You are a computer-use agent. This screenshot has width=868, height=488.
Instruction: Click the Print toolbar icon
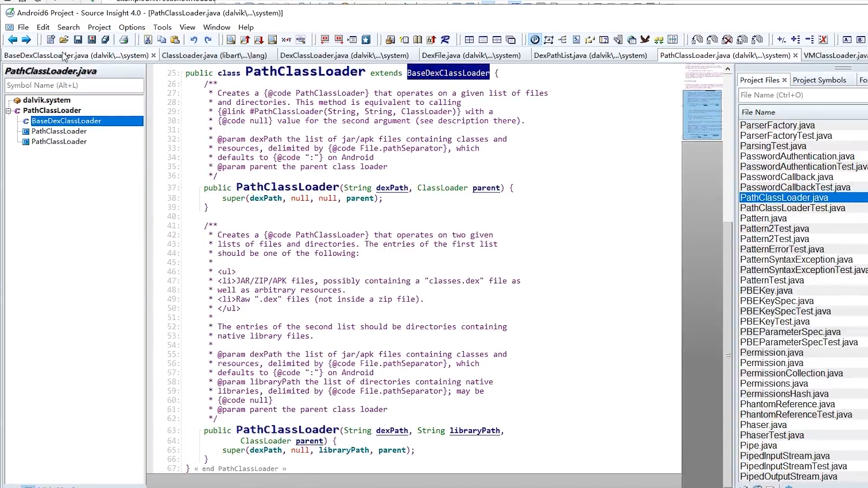click(x=124, y=40)
